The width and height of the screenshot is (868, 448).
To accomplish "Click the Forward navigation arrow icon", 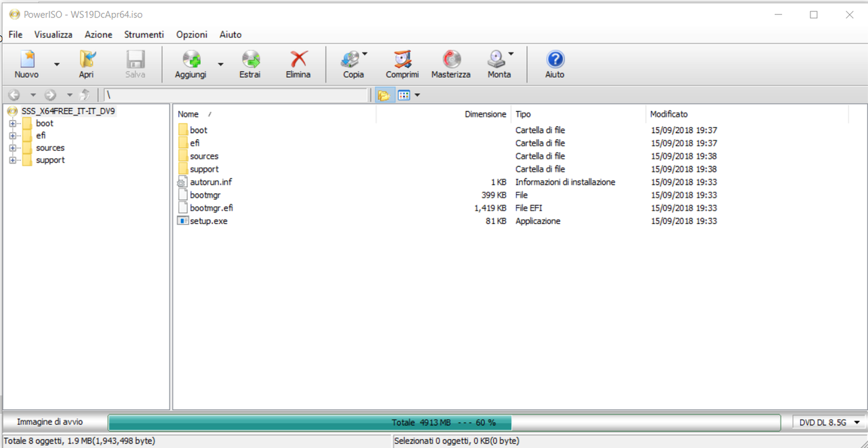I will 50,95.
